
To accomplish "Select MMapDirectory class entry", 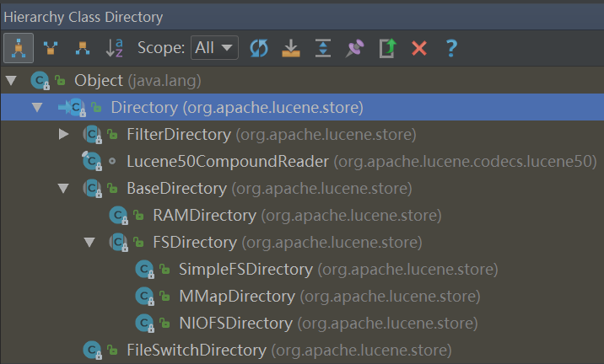I will tap(236, 297).
